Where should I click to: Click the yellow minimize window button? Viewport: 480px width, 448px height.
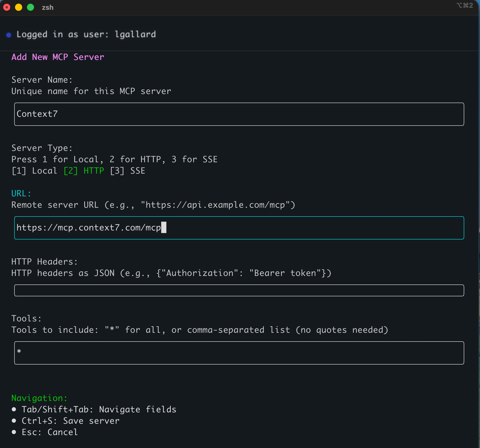tap(19, 7)
